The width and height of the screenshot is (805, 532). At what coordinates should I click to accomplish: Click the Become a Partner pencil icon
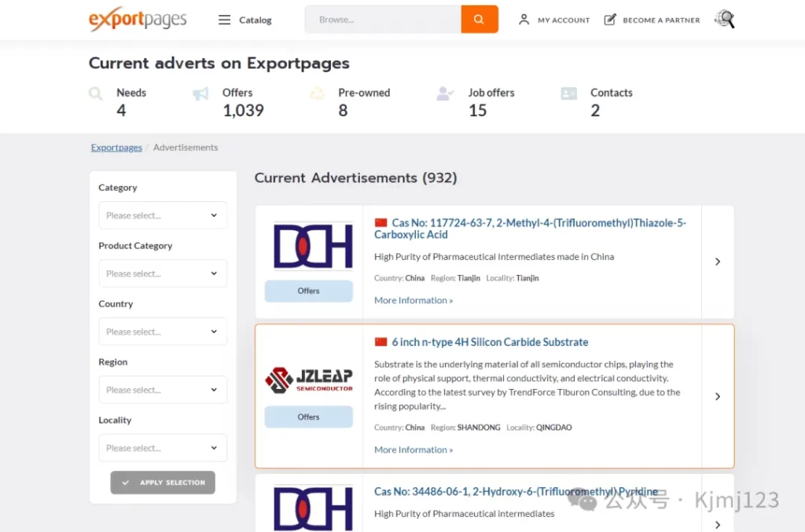coord(609,20)
